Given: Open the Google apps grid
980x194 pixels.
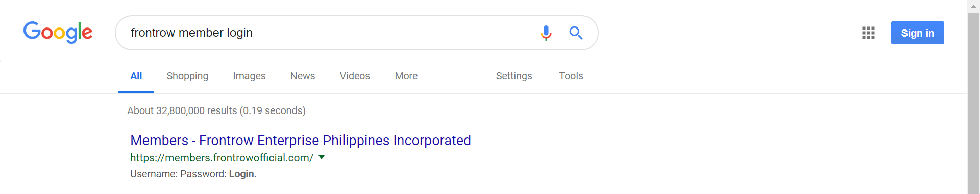Looking at the screenshot, I should 868,33.
